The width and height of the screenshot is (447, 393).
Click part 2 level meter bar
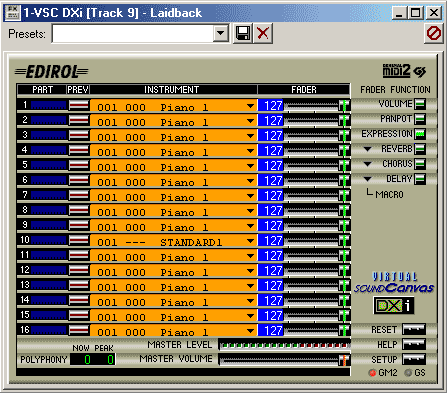(x=49, y=120)
